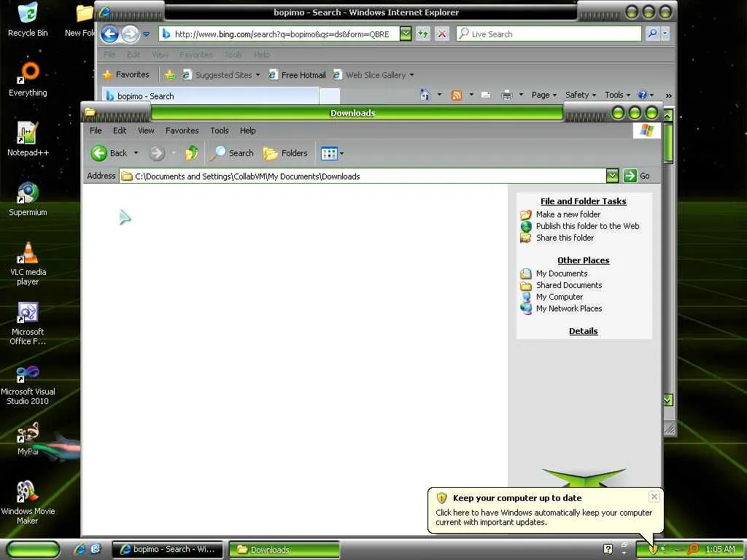Click the IE Home icon

tap(425, 95)
